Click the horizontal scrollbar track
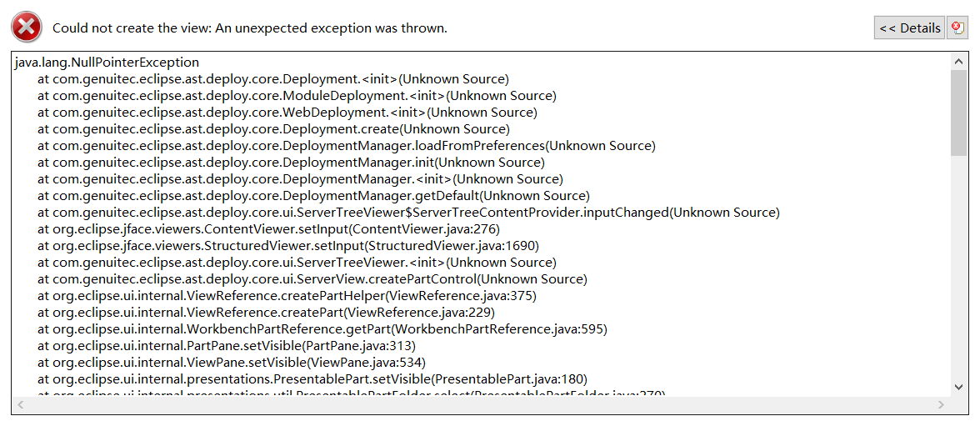The height and width of the screenshot is (426, 980). click(x=480, y=404)
